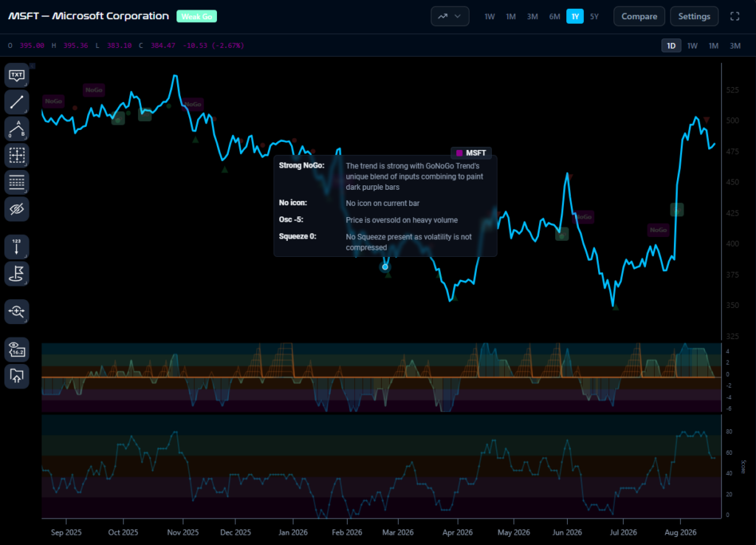Viewport: 756px width, 545px height.
Task: Toggle fullscreen chart view
Action: click(x=735, y=16)
